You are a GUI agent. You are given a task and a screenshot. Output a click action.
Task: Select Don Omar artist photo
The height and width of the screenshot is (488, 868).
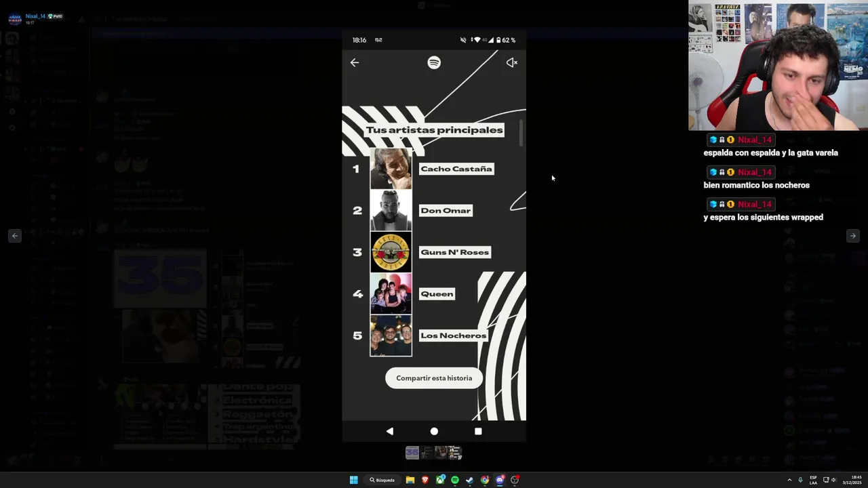click(x=391, y=210)
